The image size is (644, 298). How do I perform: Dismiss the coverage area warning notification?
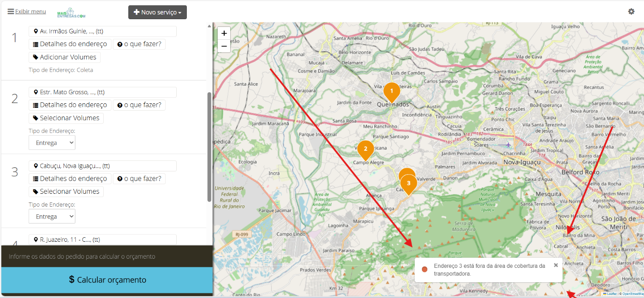(x=556, y=265)
